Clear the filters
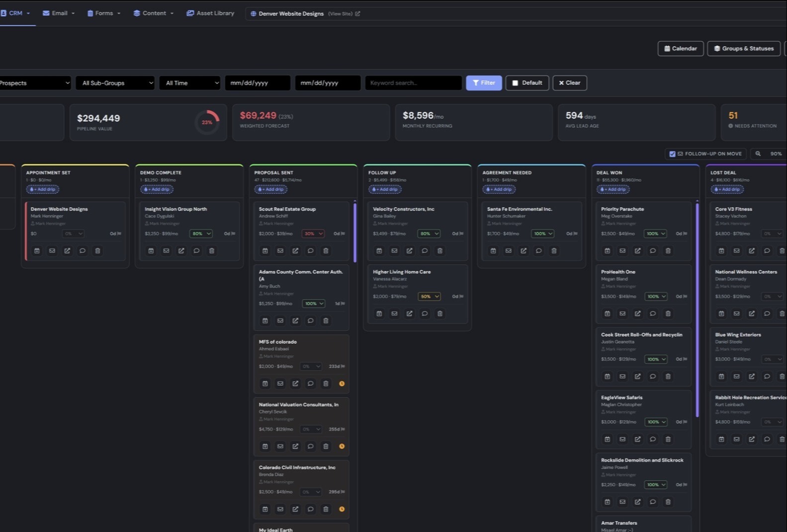 tap(570, 83)
